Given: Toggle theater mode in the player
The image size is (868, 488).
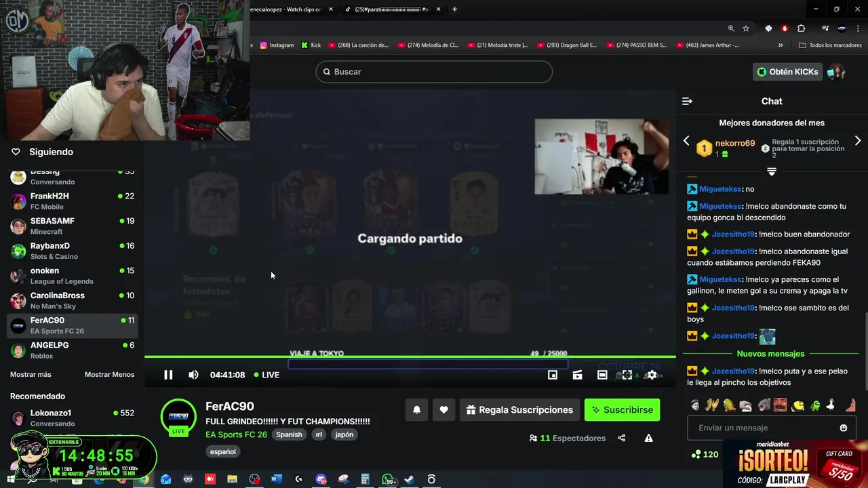Looking at the screenshot, I should (x=602, y=375).
